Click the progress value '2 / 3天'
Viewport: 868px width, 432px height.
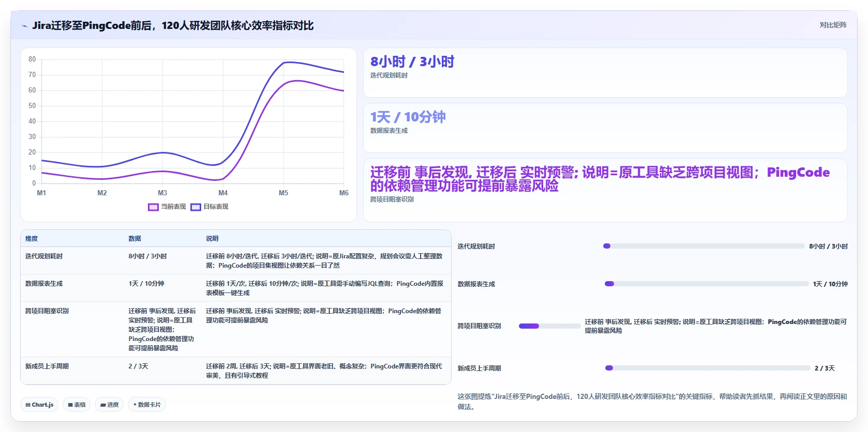point(825,368)
